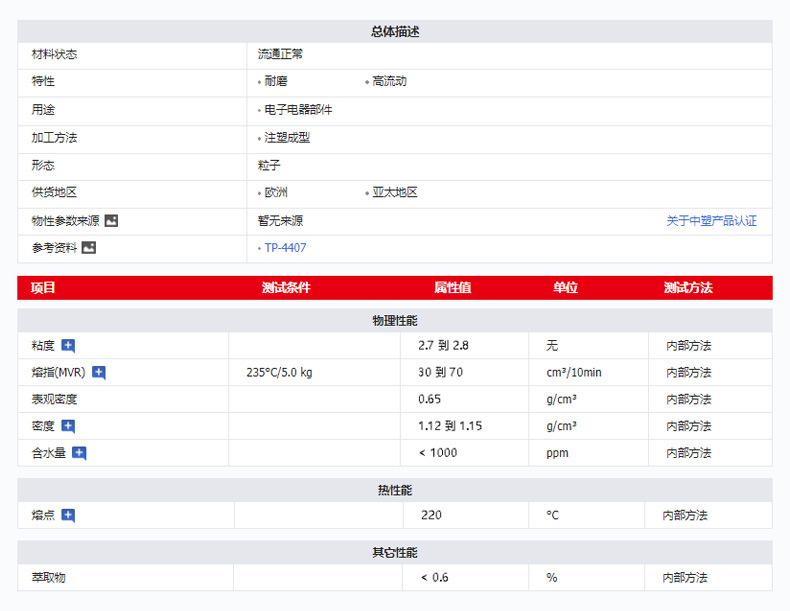Viewport: 790px width, 611px height.
Task: Open the TP-4407 reference link
Action: pyautogui.click(x=285, y=248)
